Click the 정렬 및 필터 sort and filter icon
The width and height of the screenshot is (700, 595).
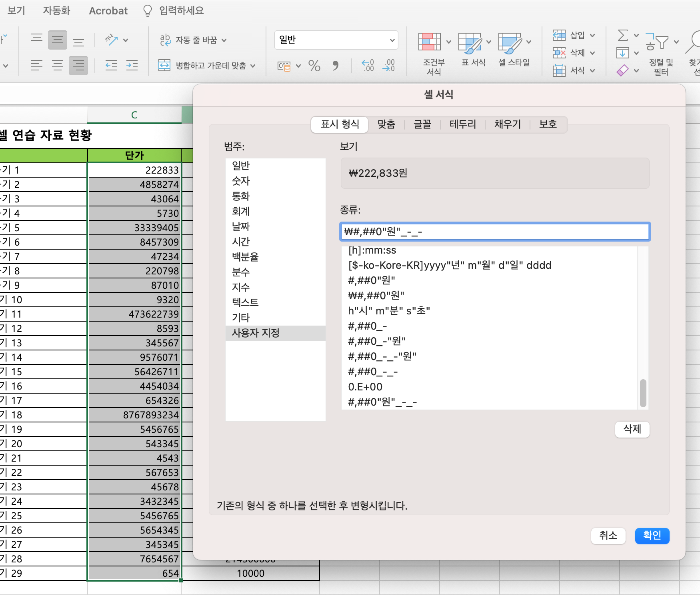pyautogui.click(x=657, y=42)
